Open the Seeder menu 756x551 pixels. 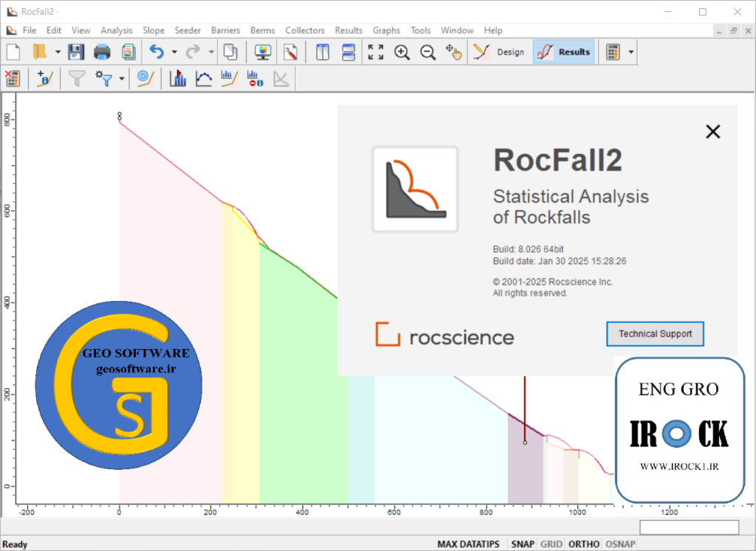[x=188, y=30]
